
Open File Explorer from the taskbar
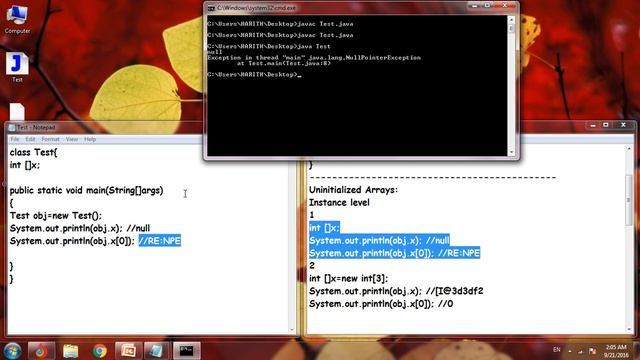click(71, 351)
